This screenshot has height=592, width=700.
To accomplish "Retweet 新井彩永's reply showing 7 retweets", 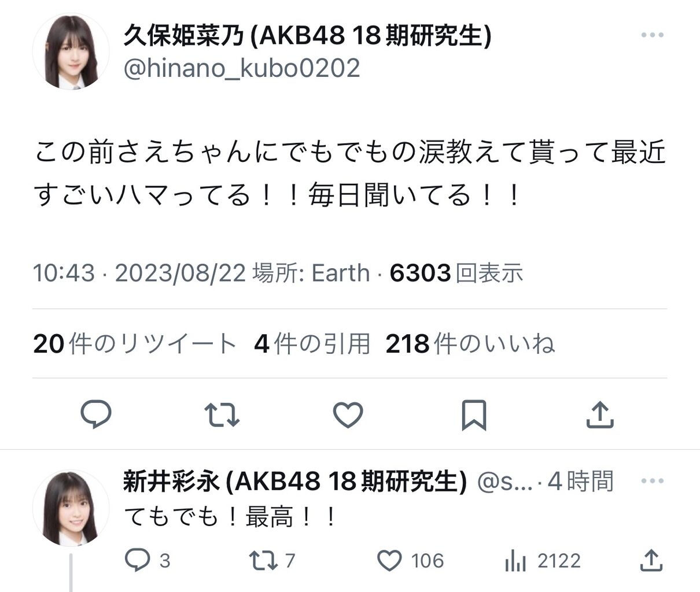I will click(272, 560).
